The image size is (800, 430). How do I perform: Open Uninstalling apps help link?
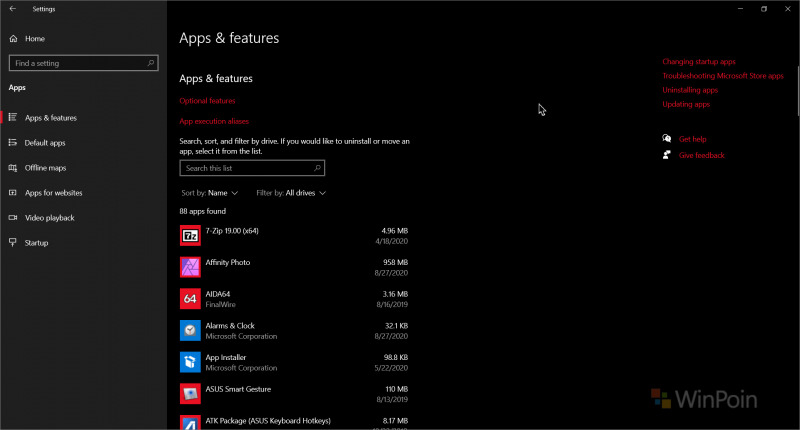690,90
